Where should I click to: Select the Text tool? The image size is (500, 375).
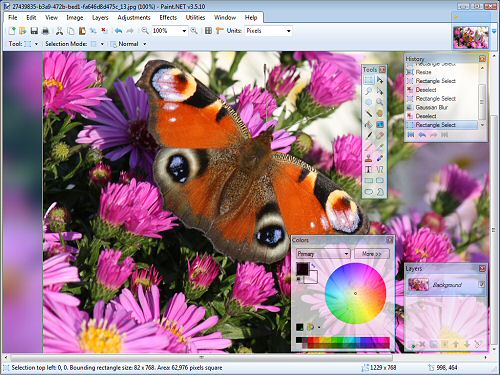369,169
